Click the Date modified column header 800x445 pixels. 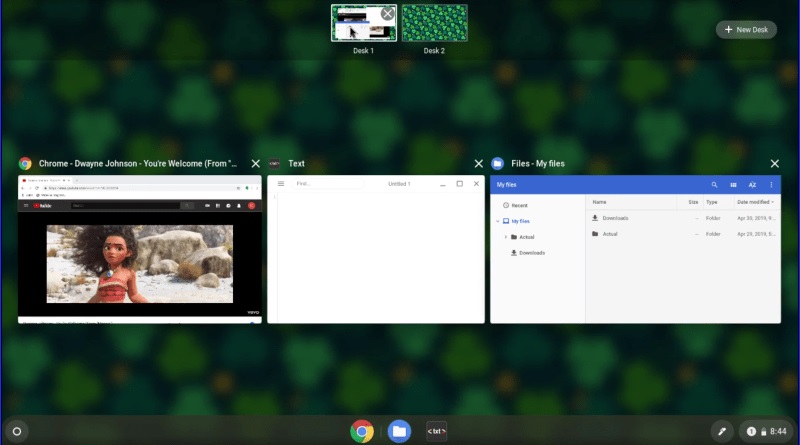pos(753,202)
